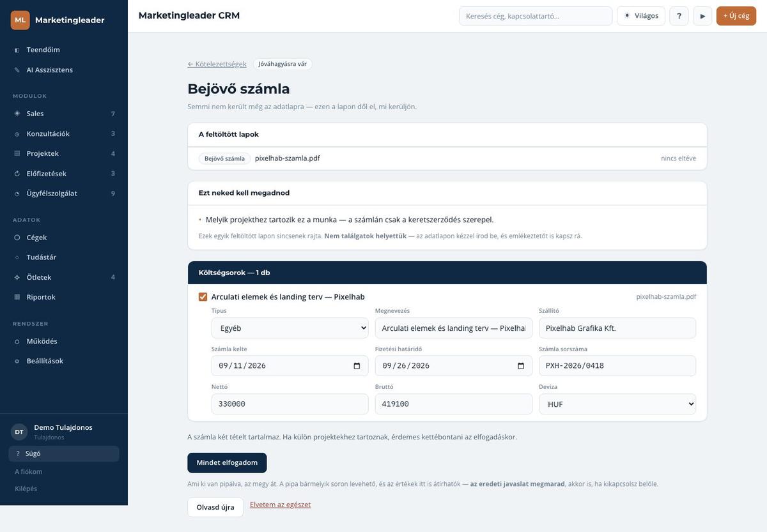Click the Konzultációk module icon
The height and width of the screenshot is (532, 767).
click(x=17, y=134)
